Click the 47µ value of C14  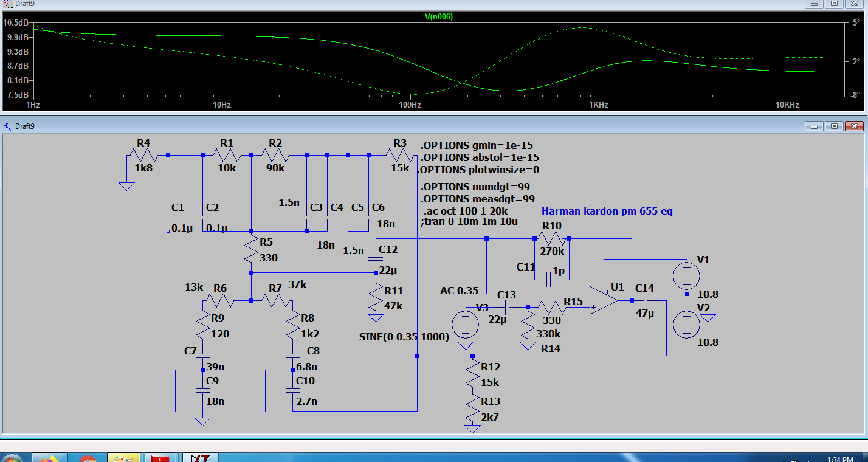(x=646, y=314)
